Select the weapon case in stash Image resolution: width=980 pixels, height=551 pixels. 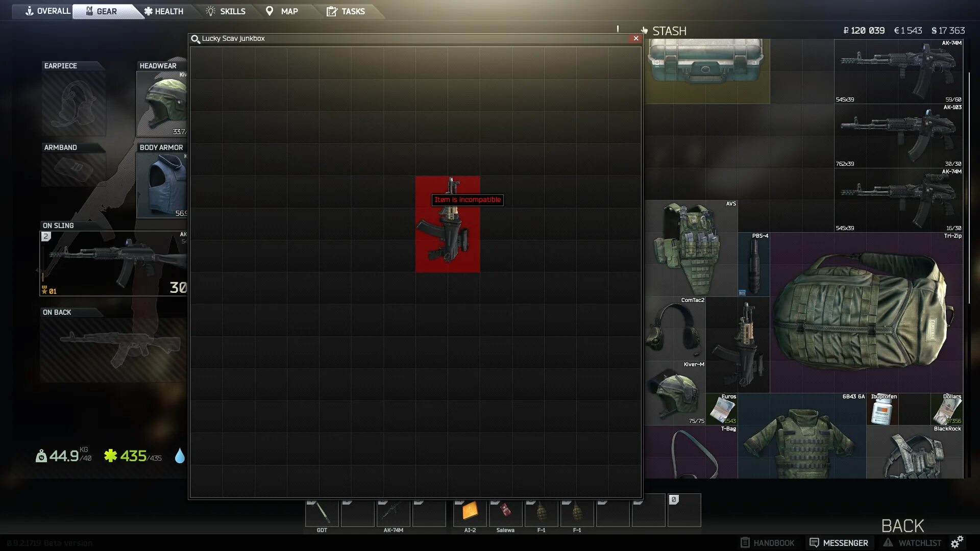tap(706, 71)
